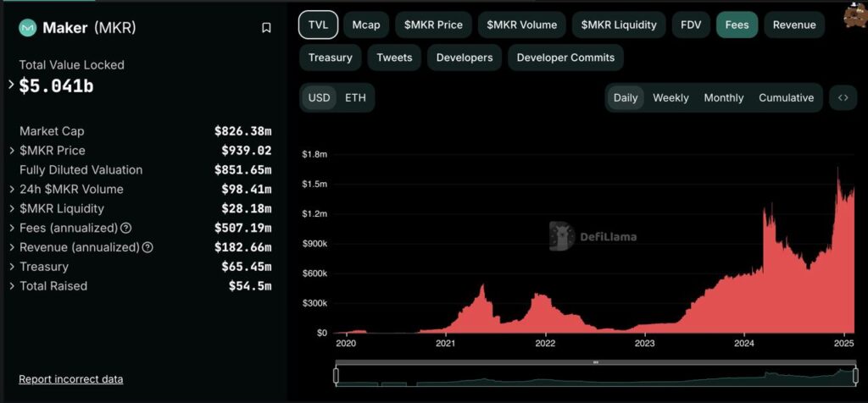Viewport: 868px width, 403px height.
Task: Click the user avatar in corner
Action: point(855,15)
